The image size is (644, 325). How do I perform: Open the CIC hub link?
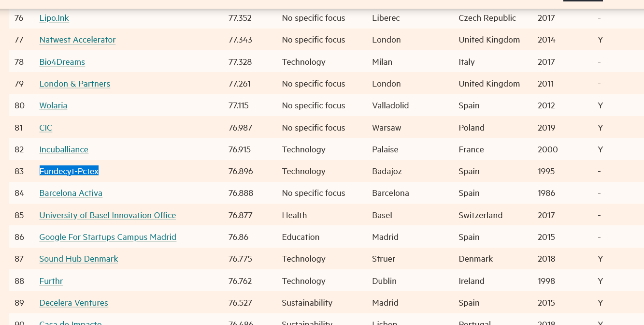[45, 128]
